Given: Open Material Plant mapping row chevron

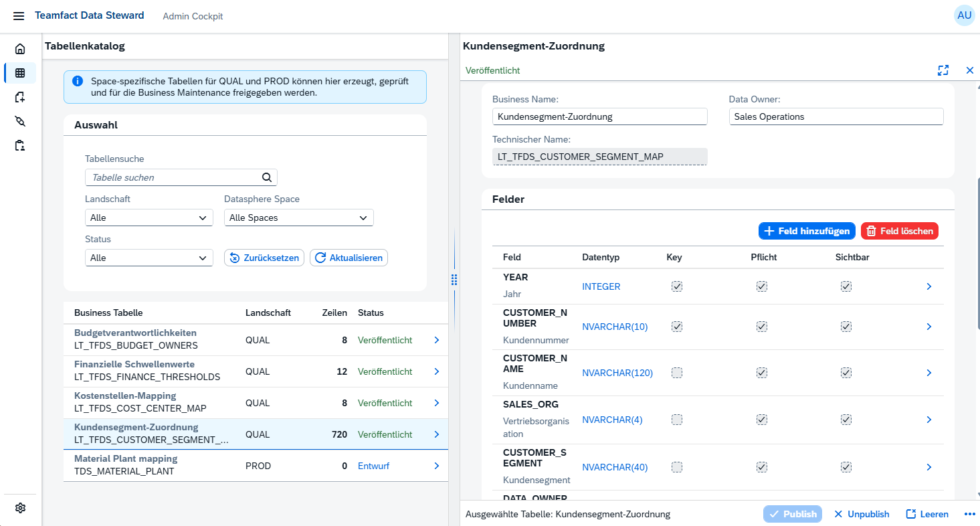Looking at the screenshot, I should tap(436, 466).
